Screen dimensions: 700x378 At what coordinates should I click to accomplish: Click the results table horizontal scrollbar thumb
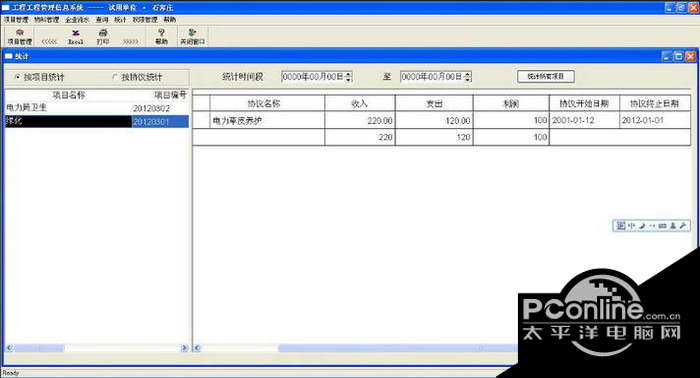tap(397, 348)
